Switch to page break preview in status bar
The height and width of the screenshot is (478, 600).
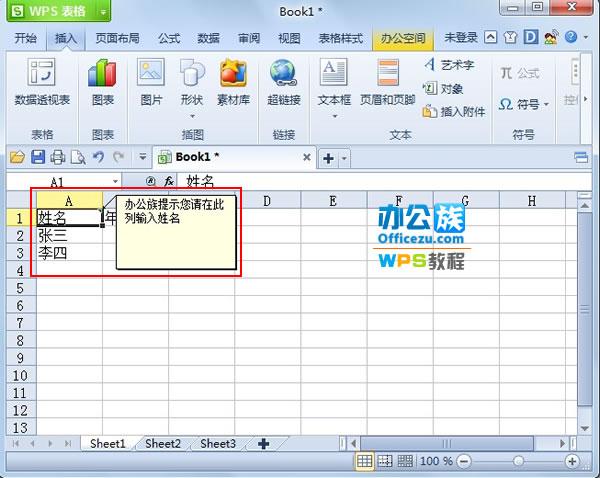pos(385,461)
